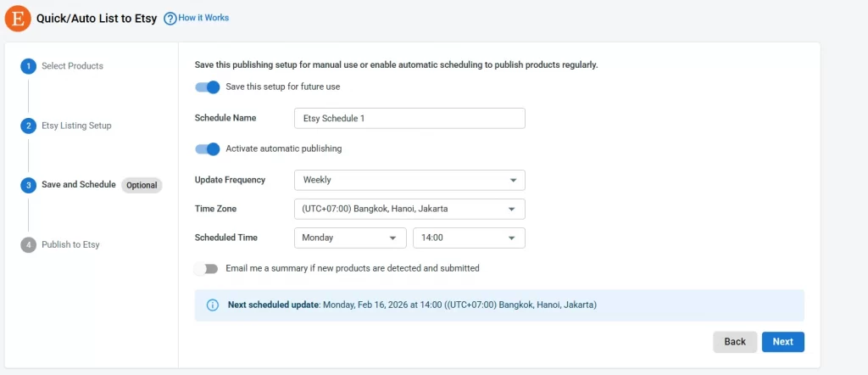Click the orange Etsy logo icon
This screenshot has height=375, width=868.
point(17,18)
